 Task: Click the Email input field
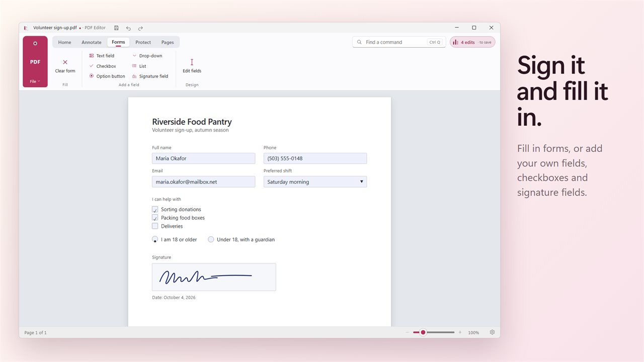point(204,182)
